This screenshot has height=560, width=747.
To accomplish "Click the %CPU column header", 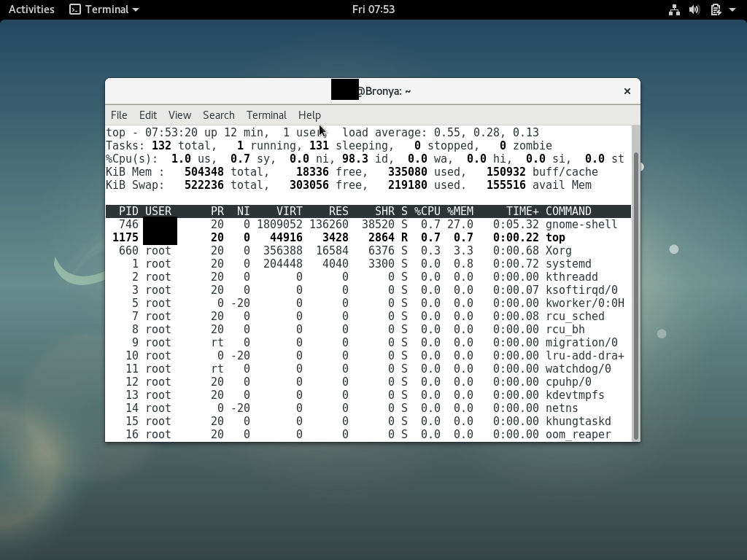I will [427, 211].
